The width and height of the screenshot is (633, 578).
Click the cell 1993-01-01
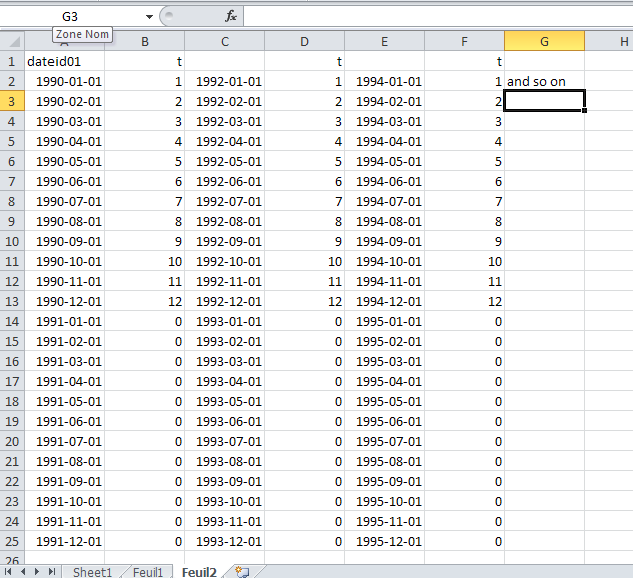click(224, 321)
